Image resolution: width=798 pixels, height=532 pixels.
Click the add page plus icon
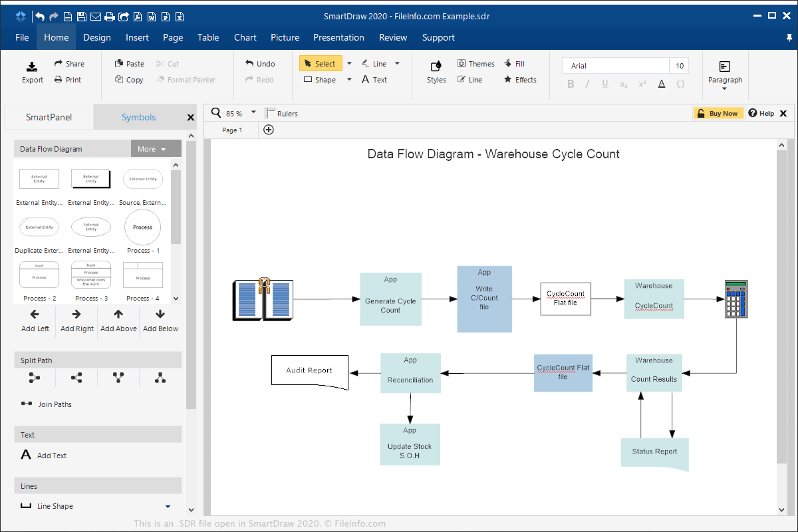point(269,130)
